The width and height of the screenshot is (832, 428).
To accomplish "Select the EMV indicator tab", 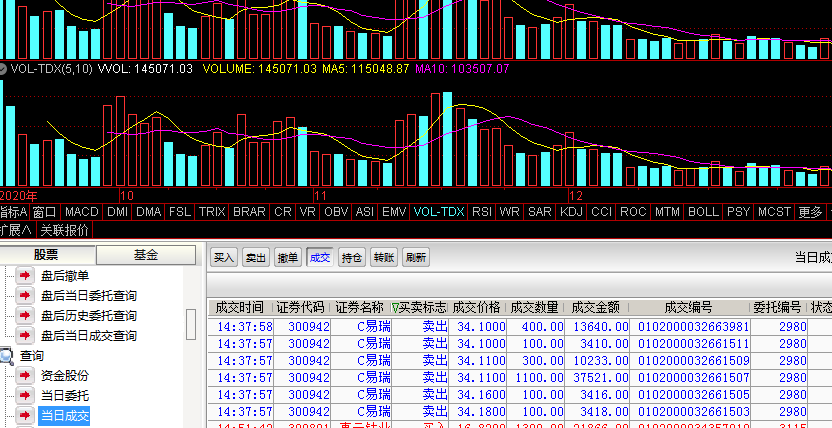I will (x=394, y=212).
